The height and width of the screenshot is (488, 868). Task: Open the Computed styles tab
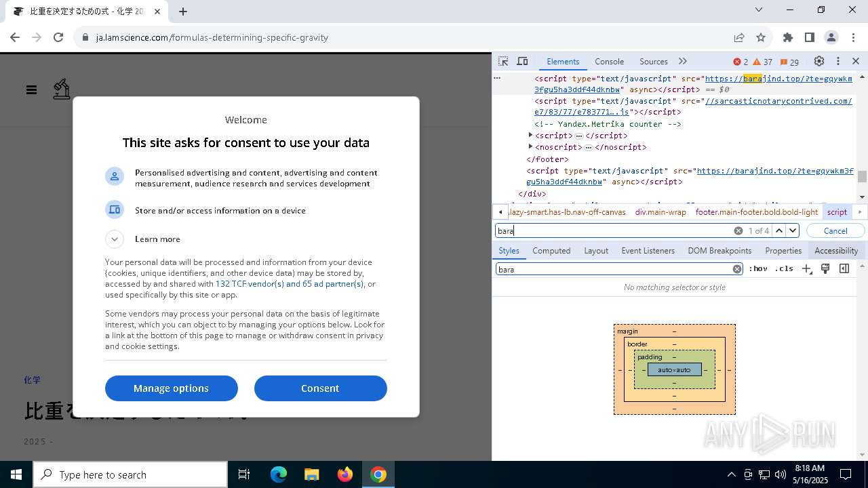[551, 250]
